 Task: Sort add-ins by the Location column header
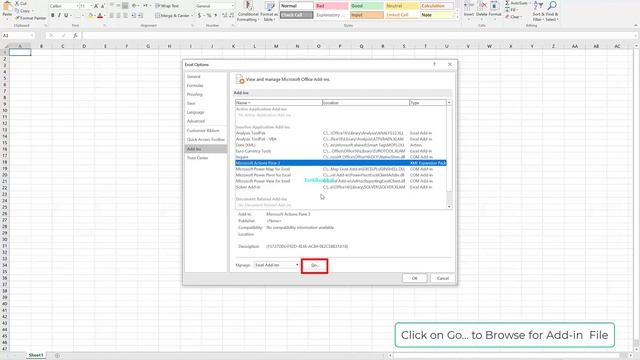(x=366, y=103)
